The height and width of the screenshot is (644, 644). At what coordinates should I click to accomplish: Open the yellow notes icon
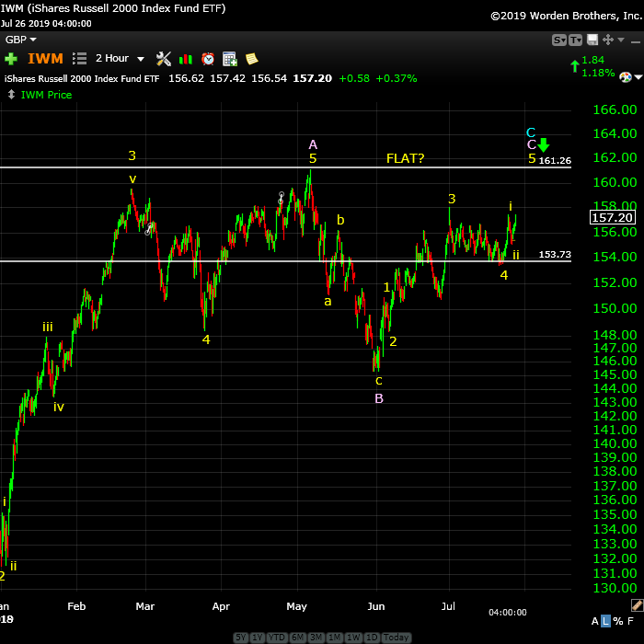pyautogui.click(x=251, y=59)
